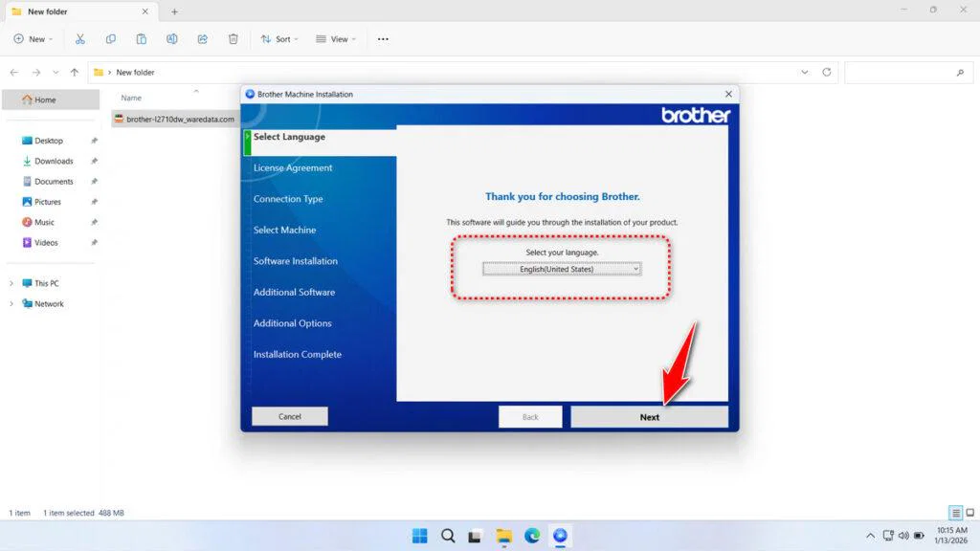Click the Share icon in the toolbar
The image size is (980, 551).
tap(202, 38)
